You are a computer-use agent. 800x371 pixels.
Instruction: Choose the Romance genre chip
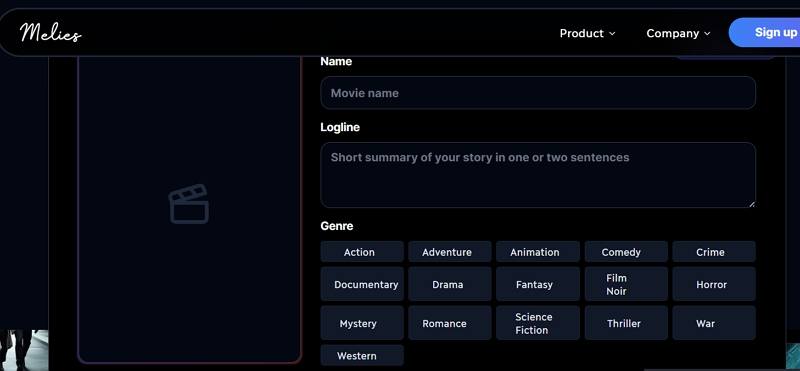(449, 323)
